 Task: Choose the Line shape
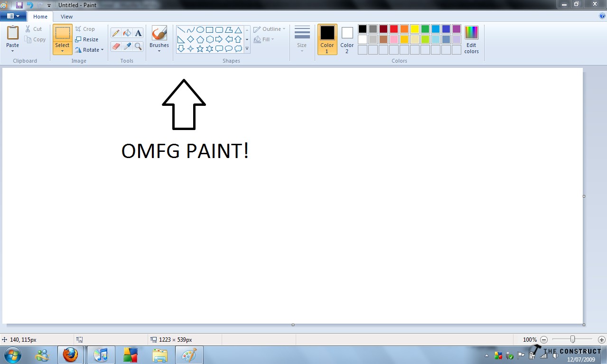click(181, 30)
